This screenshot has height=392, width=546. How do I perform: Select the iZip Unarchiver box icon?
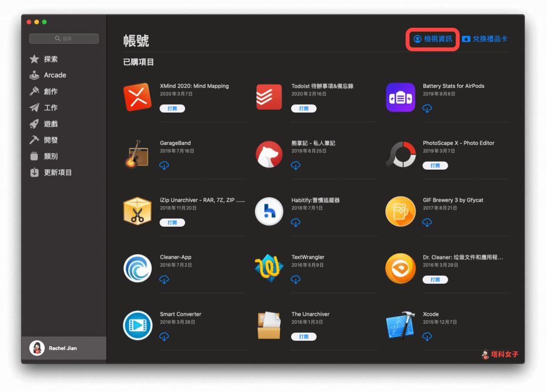pos(137,211)
